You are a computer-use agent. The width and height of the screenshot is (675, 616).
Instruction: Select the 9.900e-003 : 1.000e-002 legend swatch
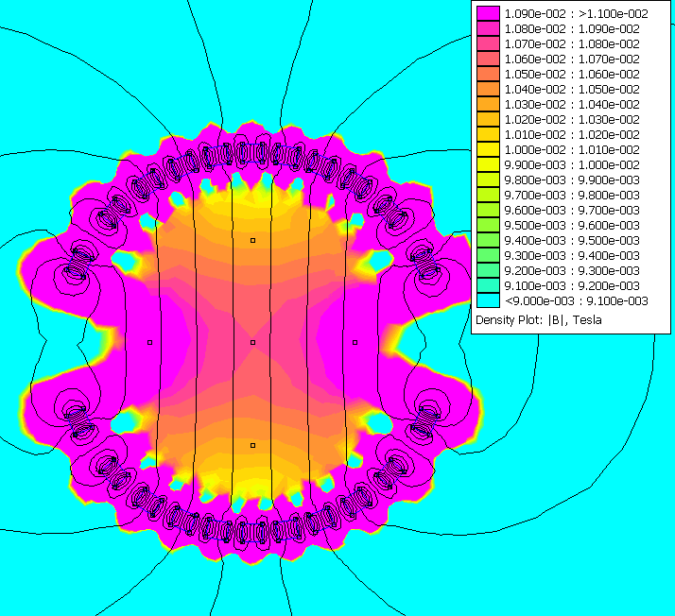487,165
